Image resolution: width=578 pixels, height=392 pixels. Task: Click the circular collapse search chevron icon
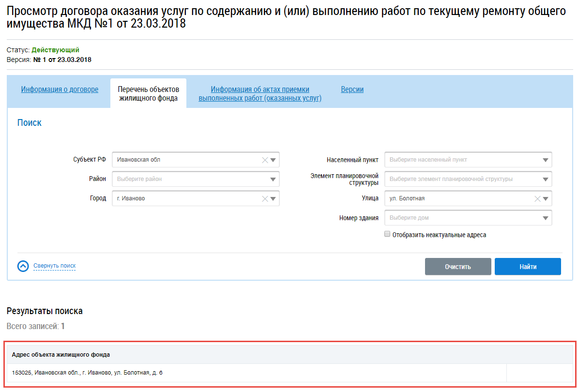23,266
